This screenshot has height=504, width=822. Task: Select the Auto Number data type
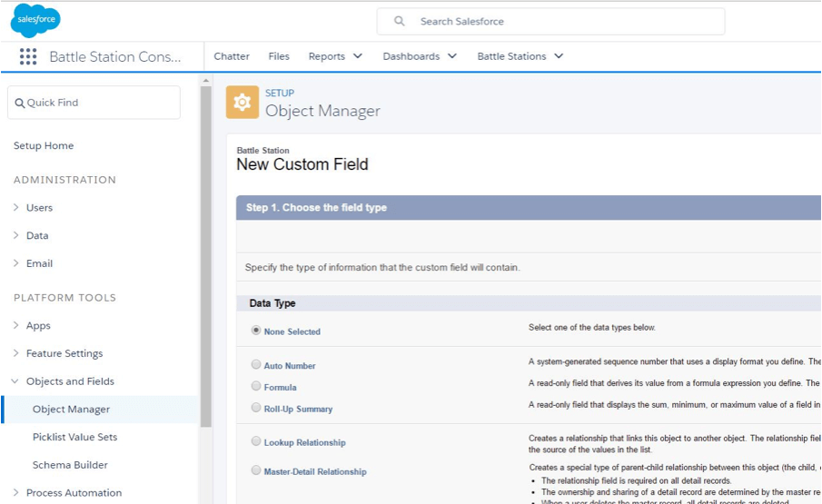[x=256, y=365]
